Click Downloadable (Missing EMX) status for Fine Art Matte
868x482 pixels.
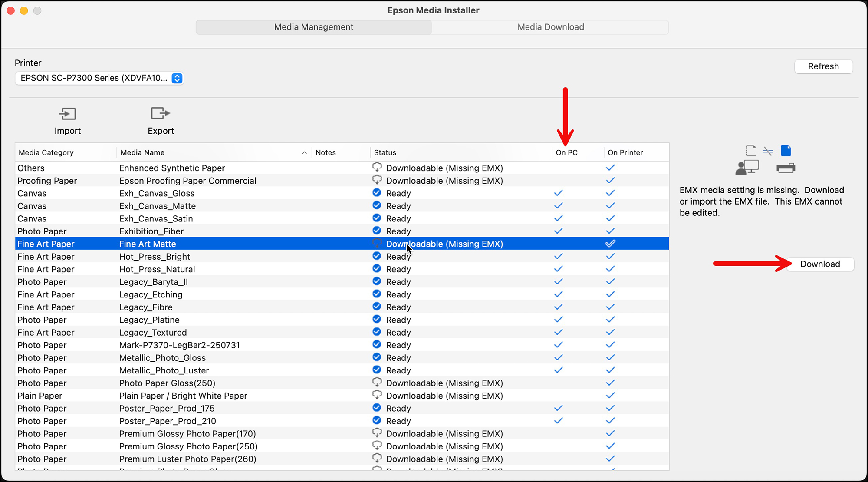(444, 244)
